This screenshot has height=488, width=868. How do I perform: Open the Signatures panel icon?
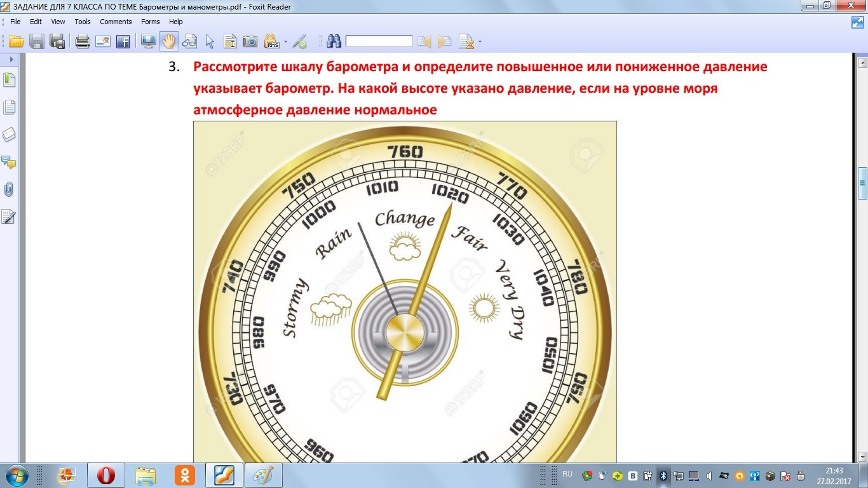click(10, 216)
